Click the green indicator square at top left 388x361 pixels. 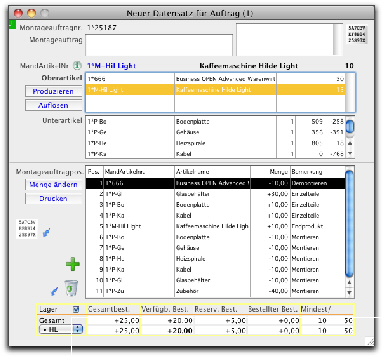click(12, 24)
